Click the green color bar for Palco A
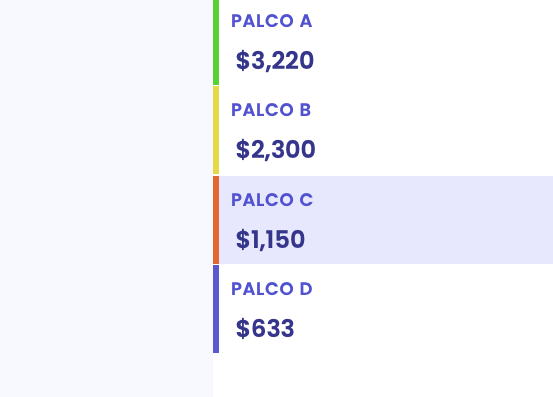Screen dimensions: 553x397 tap(216, 42)
